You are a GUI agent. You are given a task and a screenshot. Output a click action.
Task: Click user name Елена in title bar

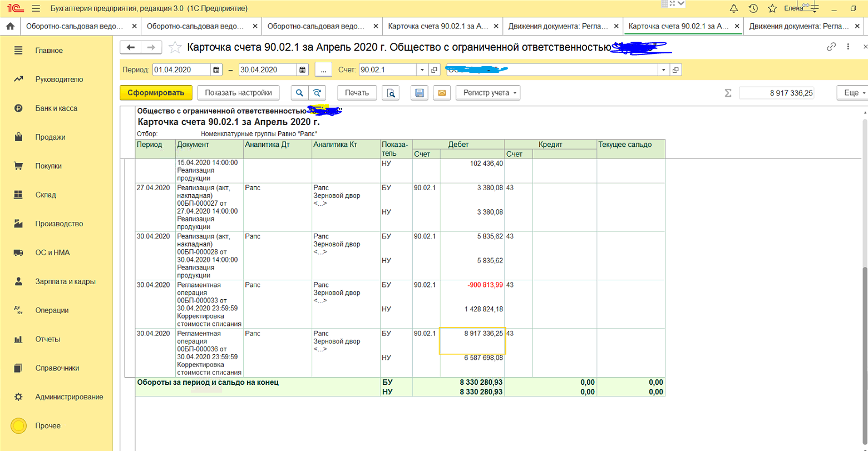click(x=793, y=8)
